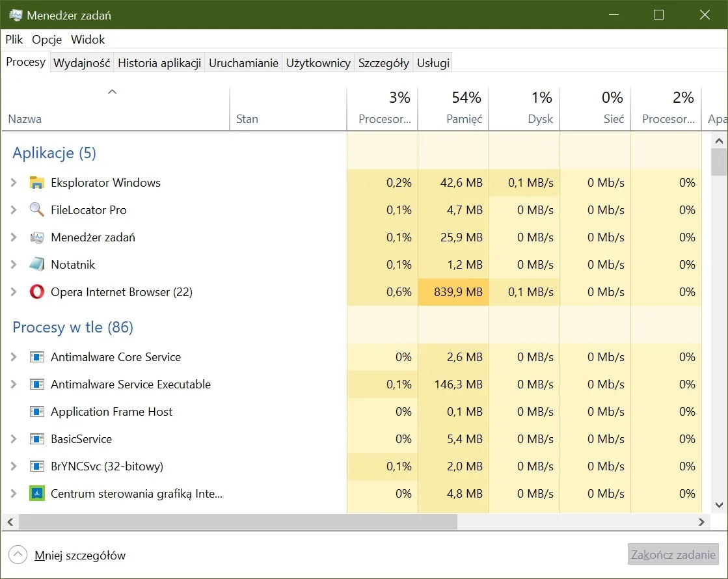
Task: Click the Antimalware Core Service icon
Action: point(37,357)
